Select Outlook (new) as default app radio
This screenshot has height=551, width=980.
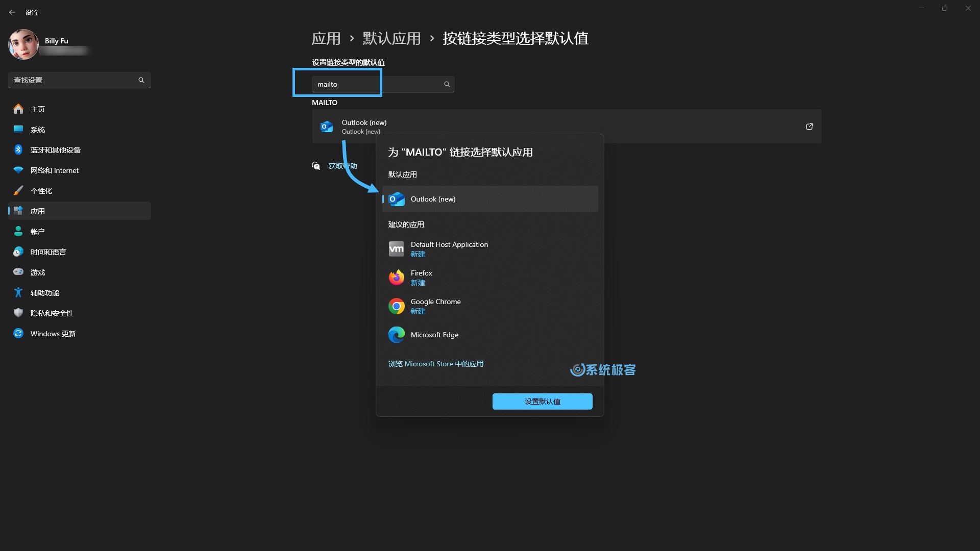[489, 198]
